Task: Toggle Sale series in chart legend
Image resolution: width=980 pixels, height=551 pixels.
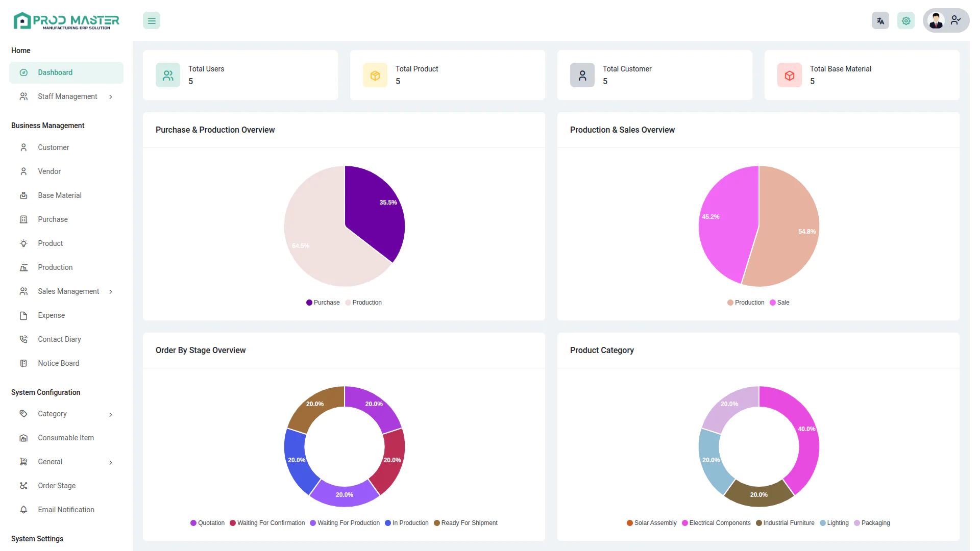Action: (779, 303)
